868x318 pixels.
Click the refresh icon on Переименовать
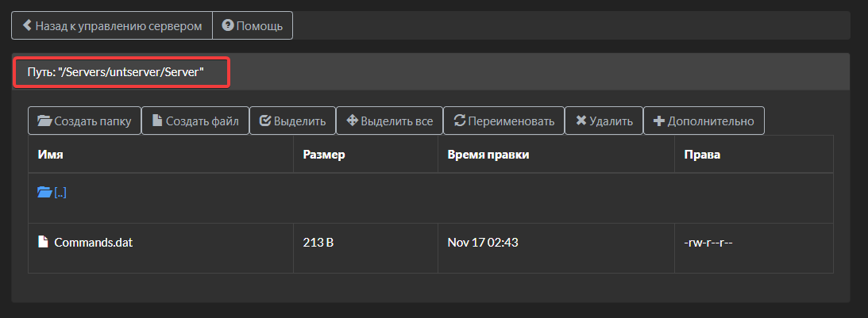[x=460, y=121]
